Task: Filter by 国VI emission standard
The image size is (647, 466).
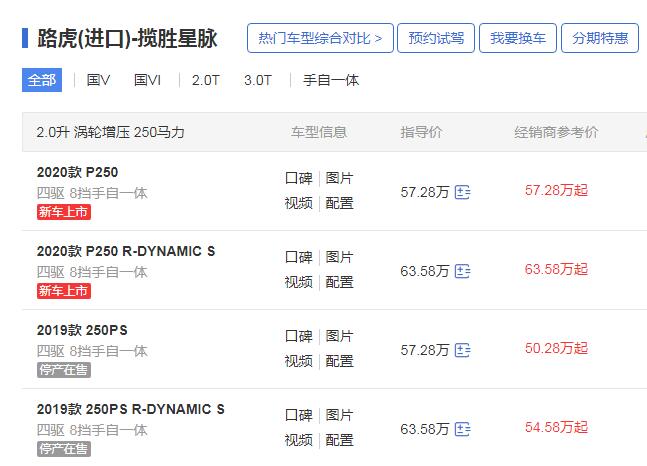Action: coord(147,80)
